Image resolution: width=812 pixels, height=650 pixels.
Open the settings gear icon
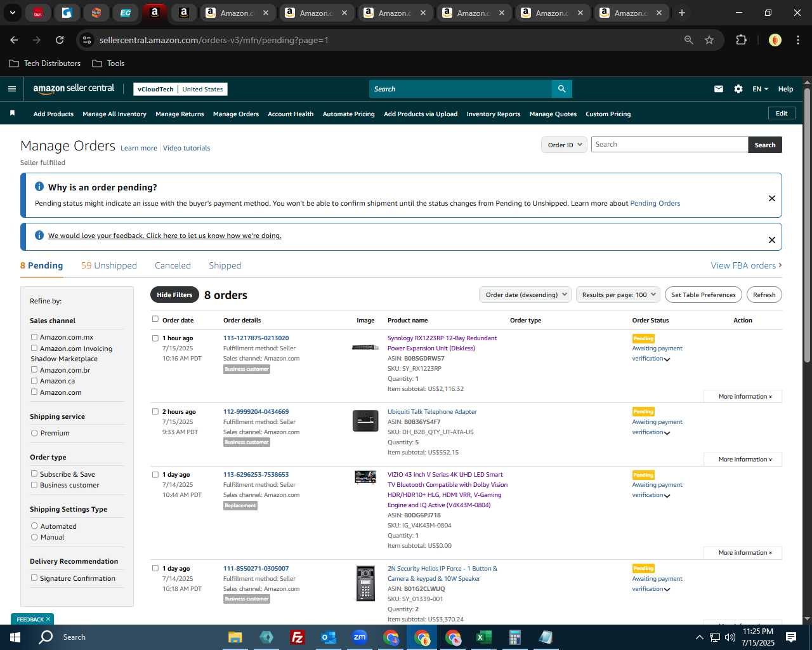[x=738, y=89]
